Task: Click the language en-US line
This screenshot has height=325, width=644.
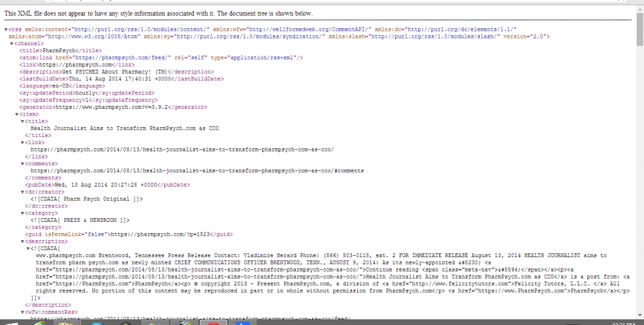Action: pos(62,86)
